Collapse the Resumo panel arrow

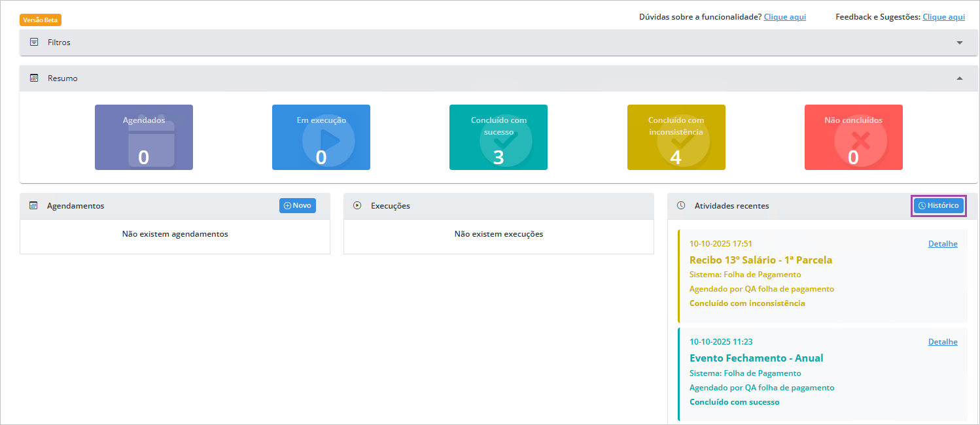coord(960,78)
